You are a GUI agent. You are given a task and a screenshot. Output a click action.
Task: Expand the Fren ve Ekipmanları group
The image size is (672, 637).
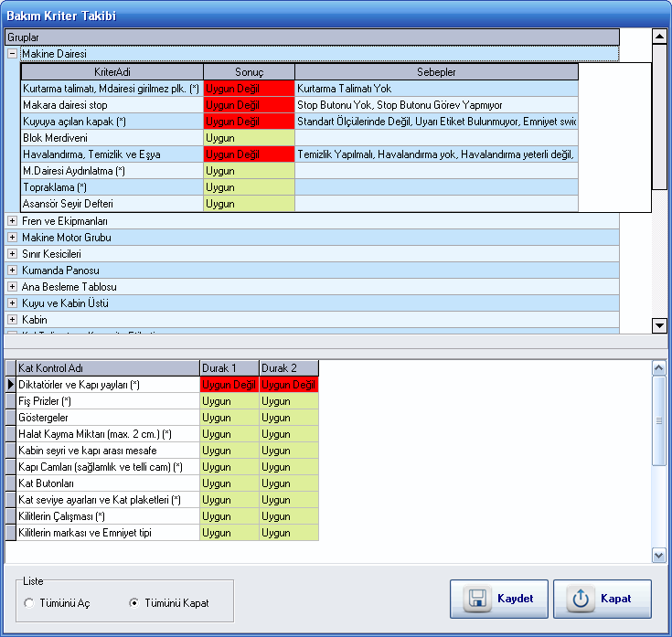point(13,221)
